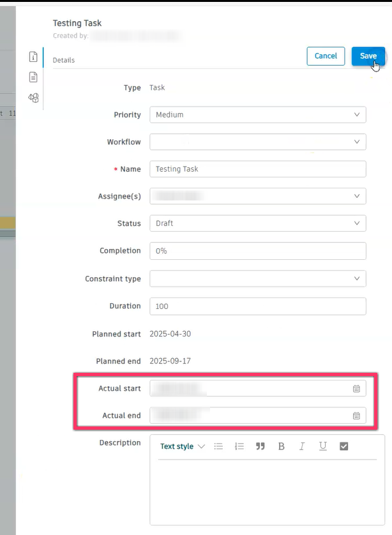This screenshot has width=392, height=535.
Task: Insert a checklist item in the description
Action: pyautogui.click(x=343, y=446)
